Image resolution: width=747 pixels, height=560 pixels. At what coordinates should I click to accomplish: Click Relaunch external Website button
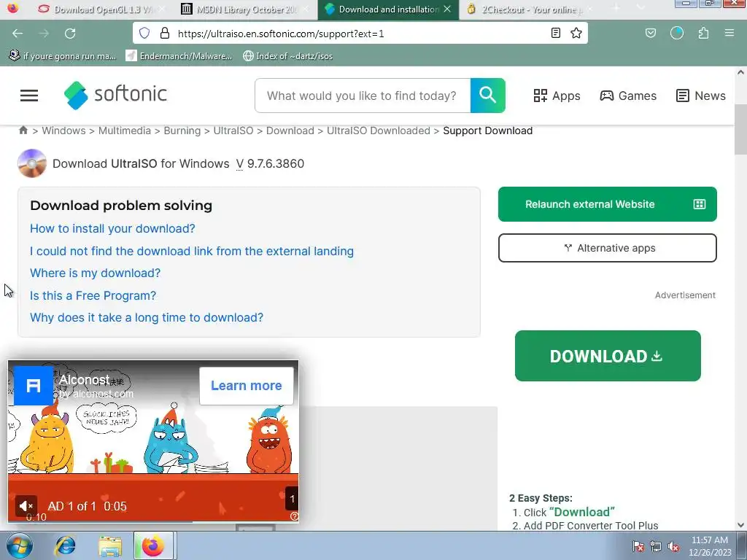tap(608, 204)
